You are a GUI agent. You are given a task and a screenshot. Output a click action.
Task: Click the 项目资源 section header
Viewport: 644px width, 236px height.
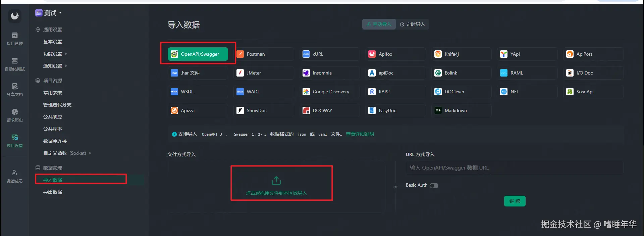point(49,81)
